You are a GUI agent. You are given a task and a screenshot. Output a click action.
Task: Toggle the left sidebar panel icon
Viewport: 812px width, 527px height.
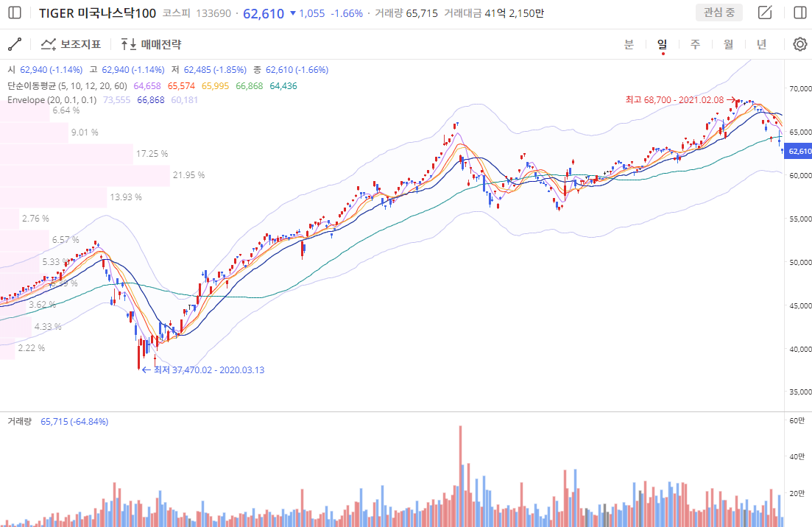pyautogui.click(x=15, y=13)
